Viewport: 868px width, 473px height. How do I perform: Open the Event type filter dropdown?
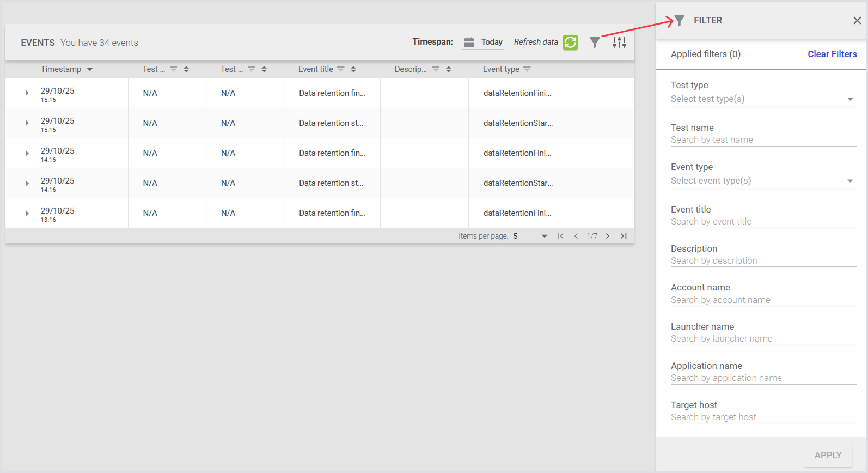763,181
